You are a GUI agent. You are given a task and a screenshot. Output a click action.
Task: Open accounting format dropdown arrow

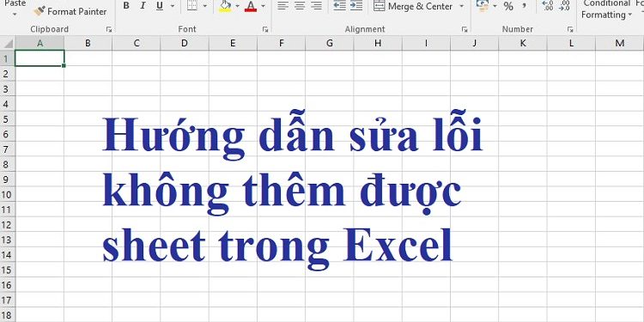[x=495, y=6]
